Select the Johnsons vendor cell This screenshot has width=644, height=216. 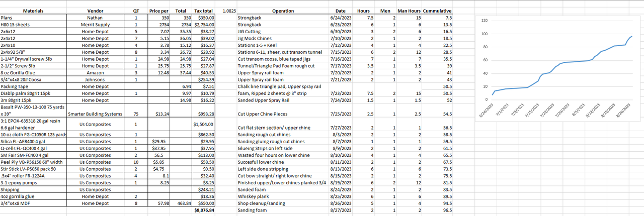tap(95, 79)
